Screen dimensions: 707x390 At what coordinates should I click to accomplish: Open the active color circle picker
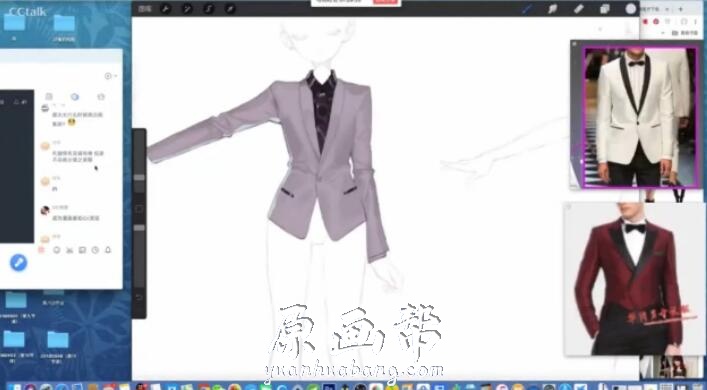click(x=631, y=9)
